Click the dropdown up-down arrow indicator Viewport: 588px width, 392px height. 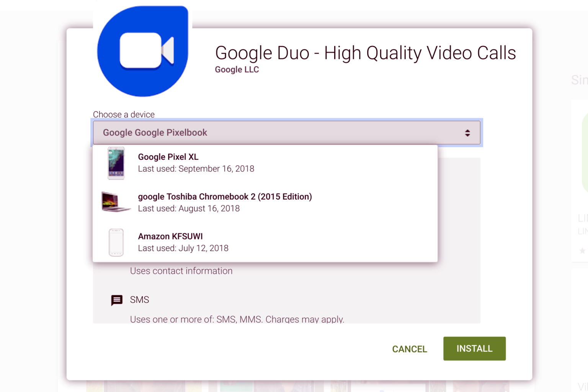467,133
